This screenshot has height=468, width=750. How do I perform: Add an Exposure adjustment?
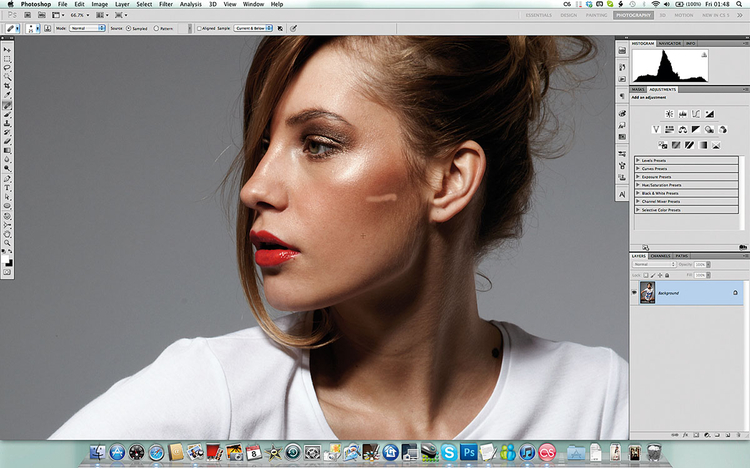tap(709, 114)
